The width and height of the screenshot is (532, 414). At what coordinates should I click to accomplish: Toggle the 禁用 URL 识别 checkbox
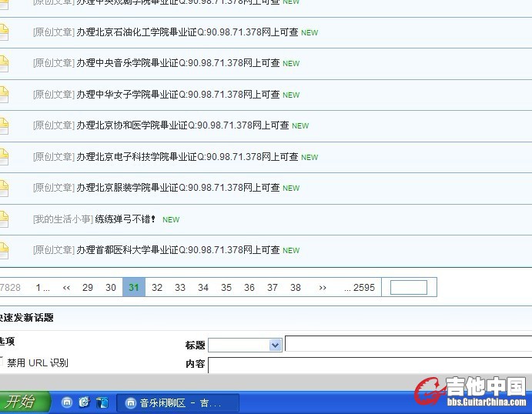coord(2,361)
